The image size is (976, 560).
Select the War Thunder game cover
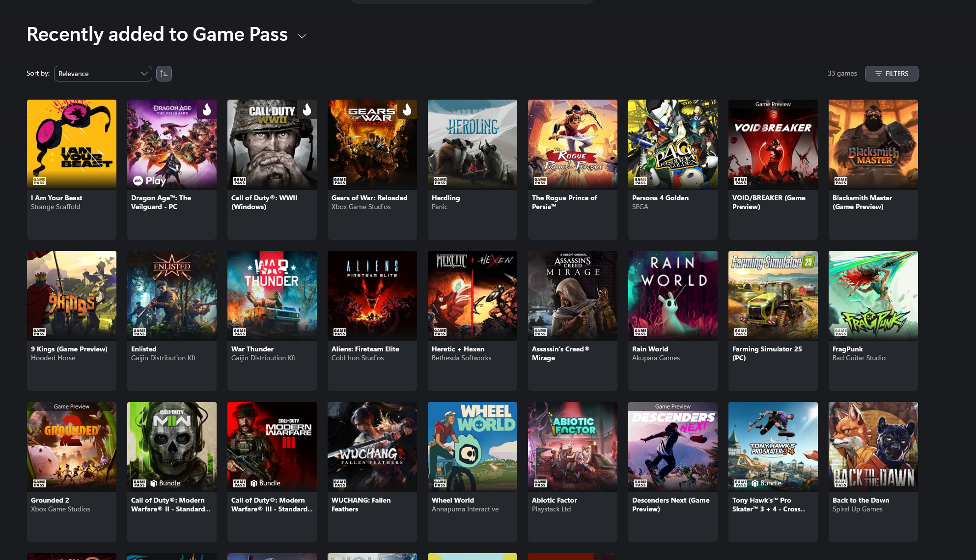tap(272, 295)
